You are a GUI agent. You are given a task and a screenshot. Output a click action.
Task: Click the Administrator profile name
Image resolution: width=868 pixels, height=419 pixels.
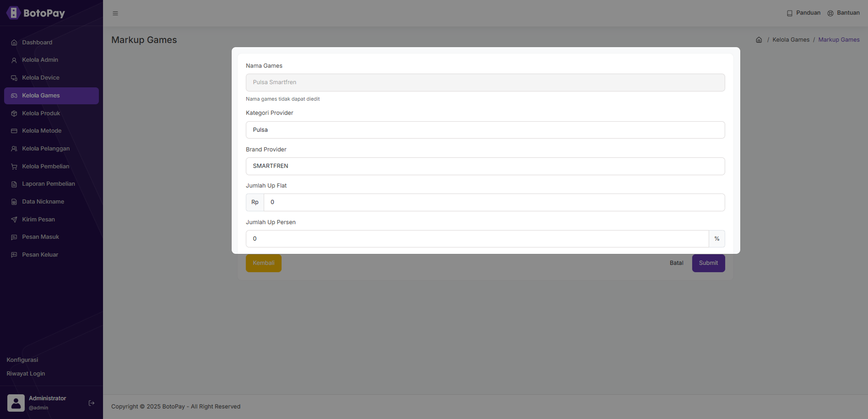[x=48, y=398]
